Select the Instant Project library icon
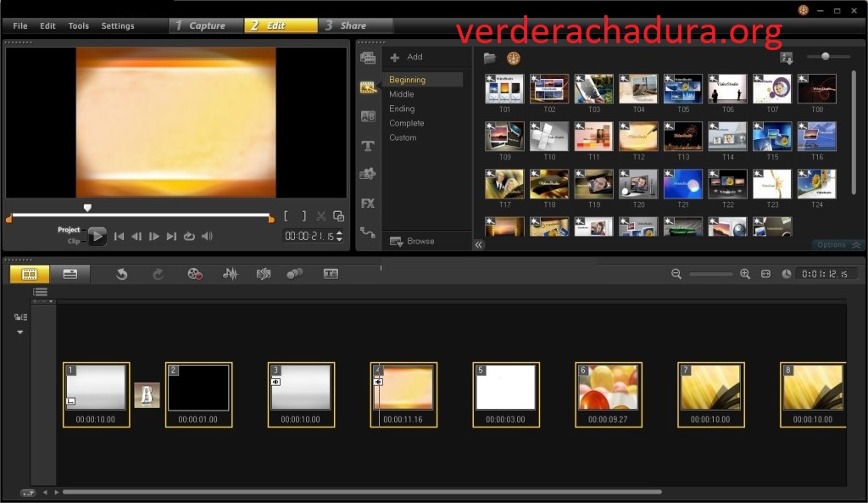868x503 pixels. point(368,87)
